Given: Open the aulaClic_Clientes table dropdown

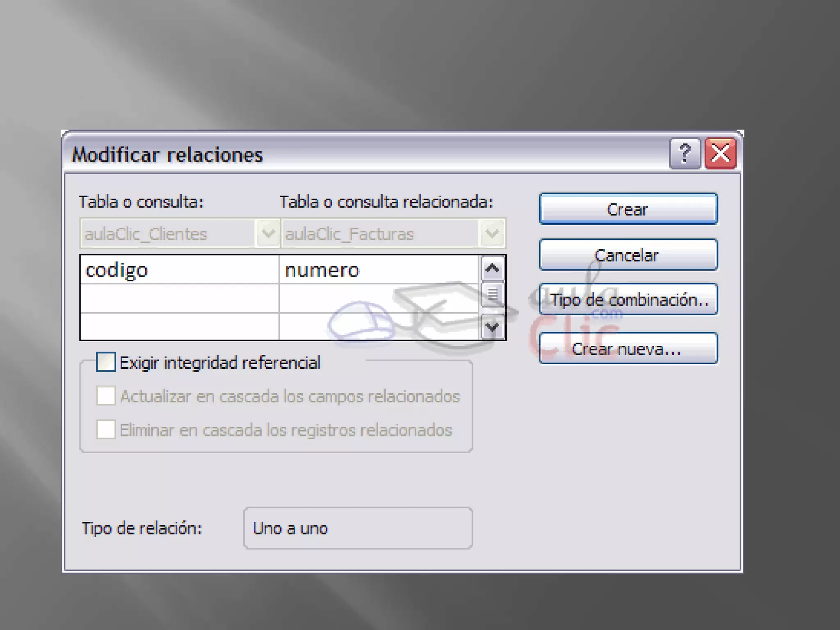Looking at the screenshot, I should point(268,233).
